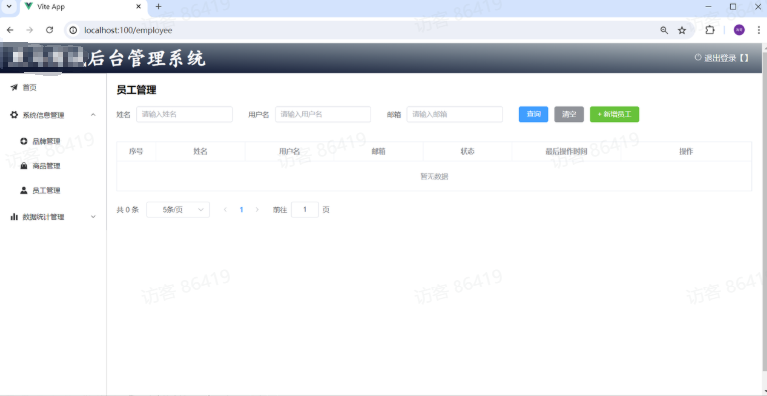
Task: Click the browser forward arrow
Action: coord(29,30)
